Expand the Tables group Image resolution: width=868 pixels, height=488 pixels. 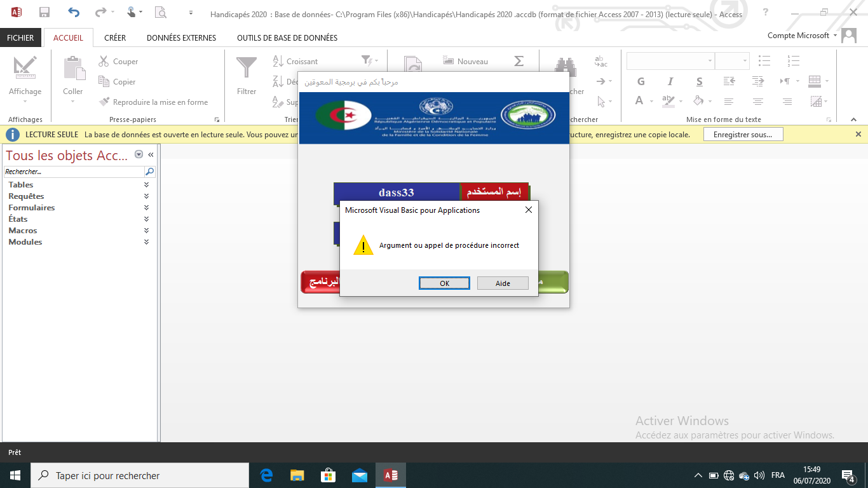(x=146, y=185)
